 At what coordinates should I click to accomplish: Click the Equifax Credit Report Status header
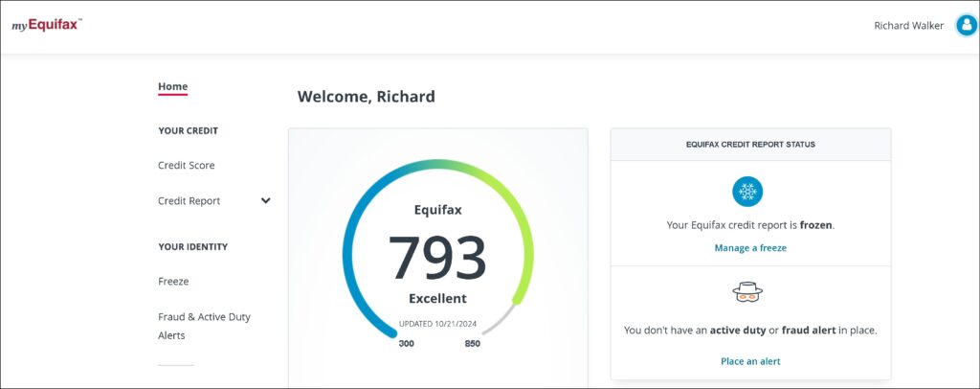coord(750,145)
